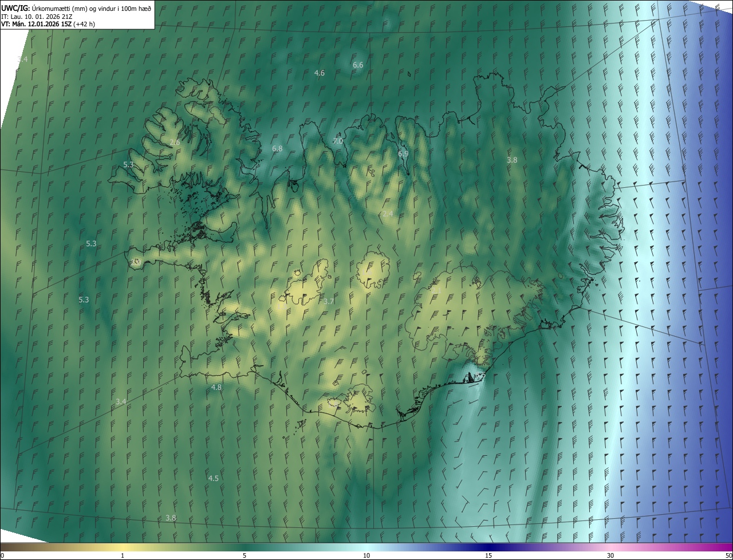Click the magenta end of the color scale

(726, 547)
